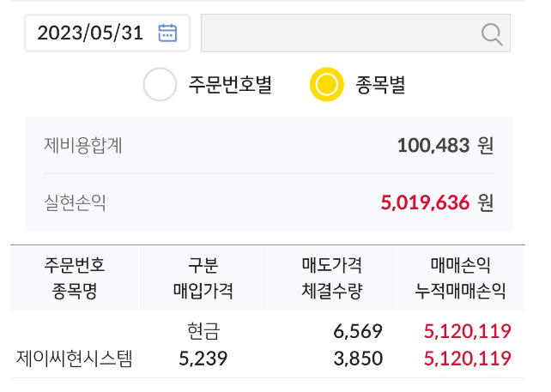Click the 3,850 executed quantity value
The image size is (551, 392).
click(x=358, y=359)
